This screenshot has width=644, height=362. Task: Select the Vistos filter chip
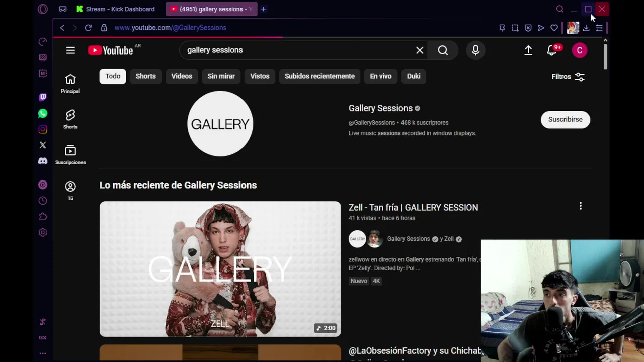coord(260,76)
